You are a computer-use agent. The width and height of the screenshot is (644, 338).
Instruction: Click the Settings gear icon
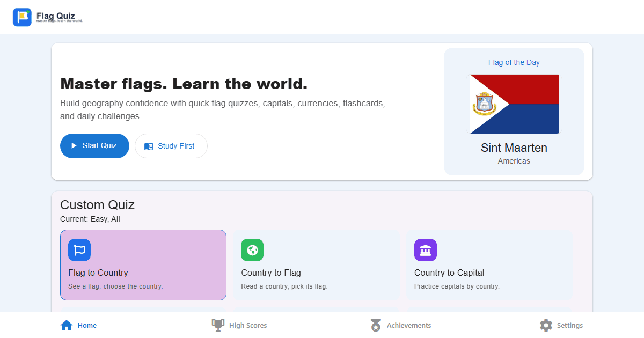(x=546, y=325)
